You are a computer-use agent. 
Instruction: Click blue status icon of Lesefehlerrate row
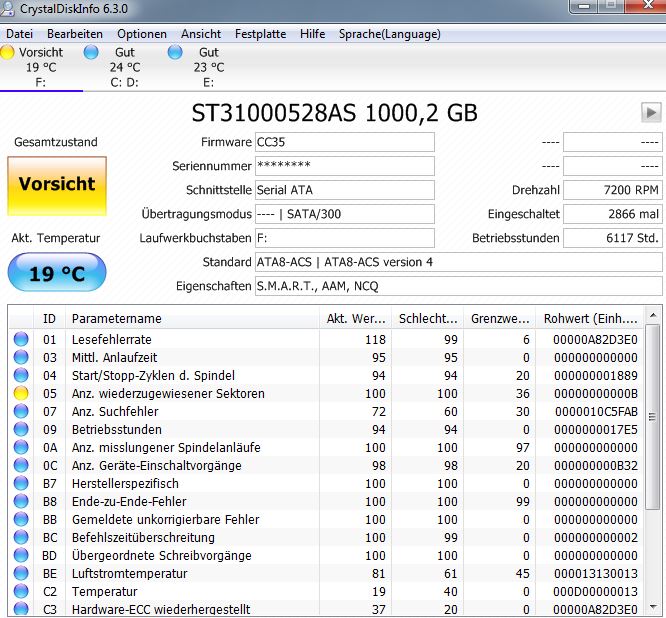(21, 339)
